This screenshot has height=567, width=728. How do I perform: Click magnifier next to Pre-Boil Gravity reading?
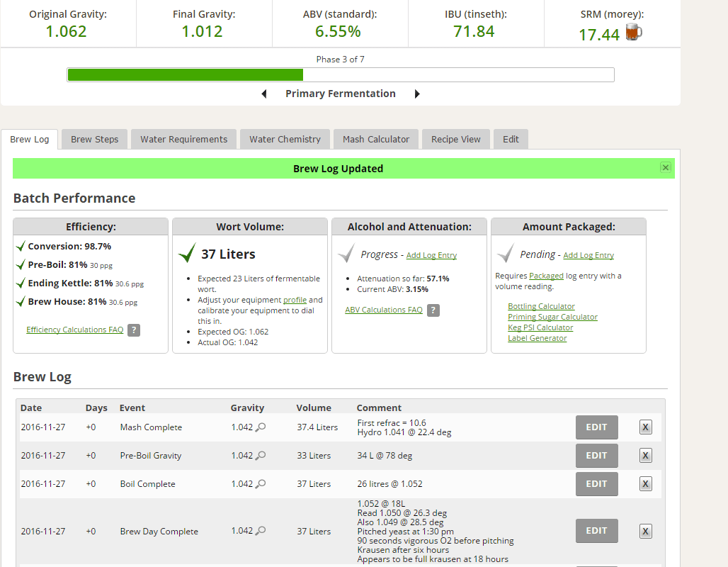261,455
